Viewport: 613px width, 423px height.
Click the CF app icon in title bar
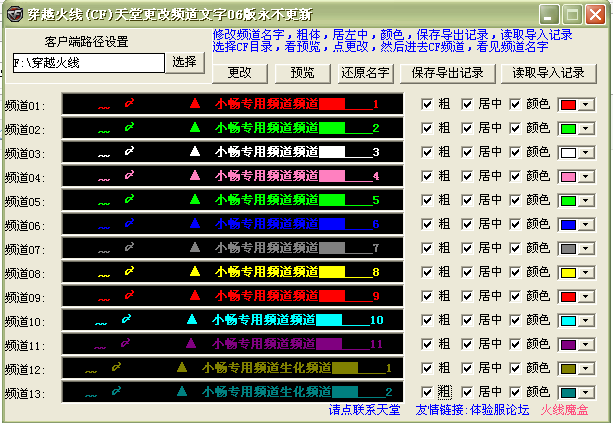15,14
